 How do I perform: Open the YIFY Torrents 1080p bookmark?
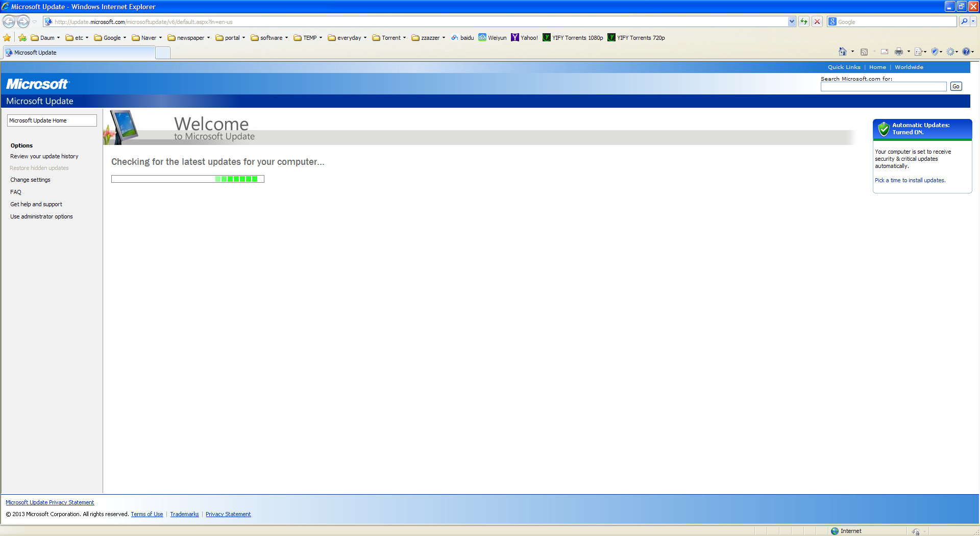point(573,38)
